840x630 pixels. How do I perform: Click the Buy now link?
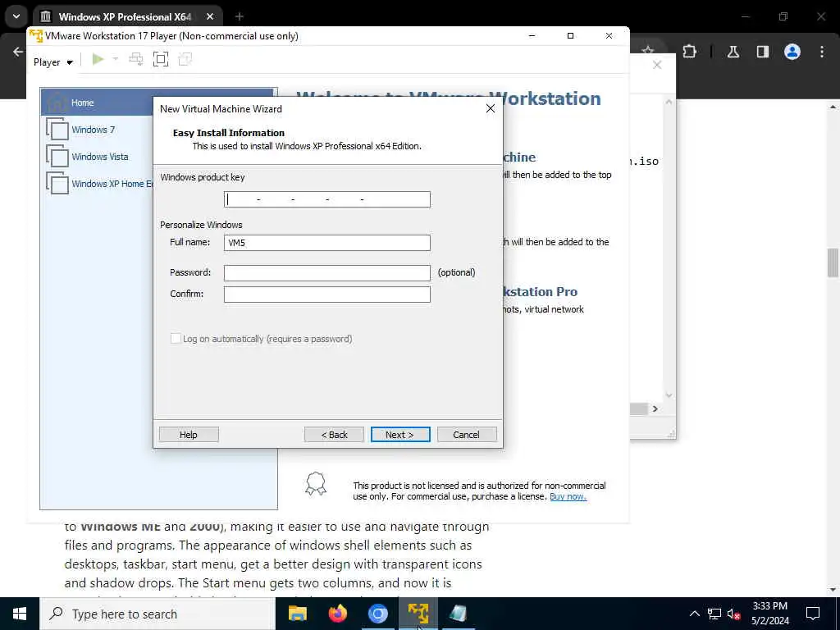tap(568, 496)
